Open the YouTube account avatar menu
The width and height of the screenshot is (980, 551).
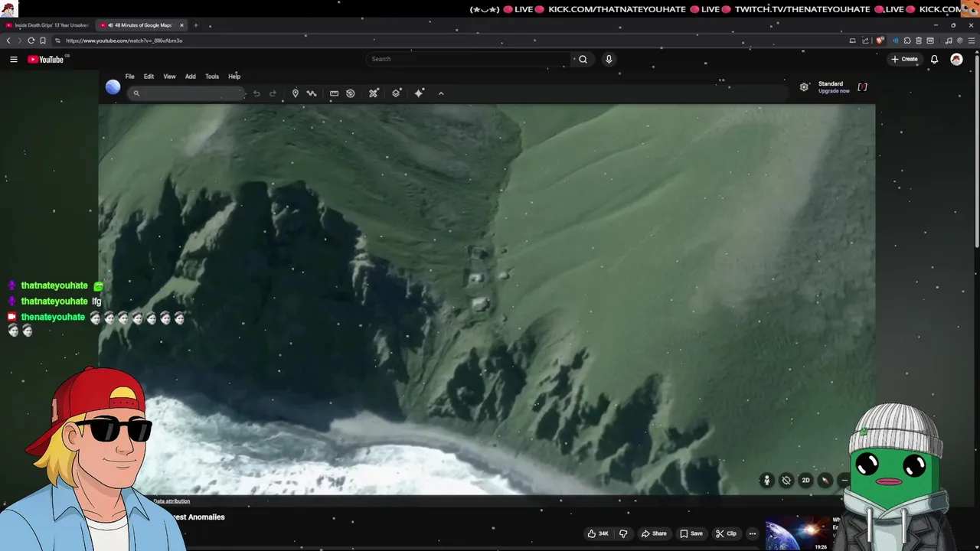(x=956, y=59)
